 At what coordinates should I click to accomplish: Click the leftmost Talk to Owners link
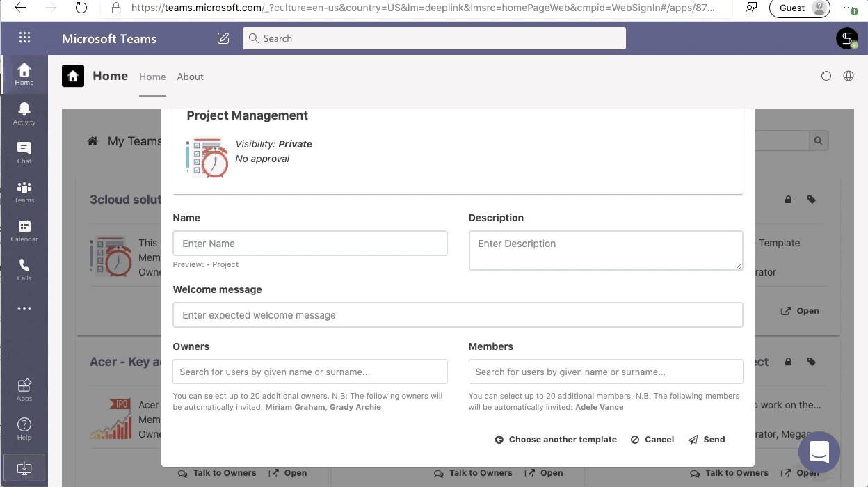217,473
